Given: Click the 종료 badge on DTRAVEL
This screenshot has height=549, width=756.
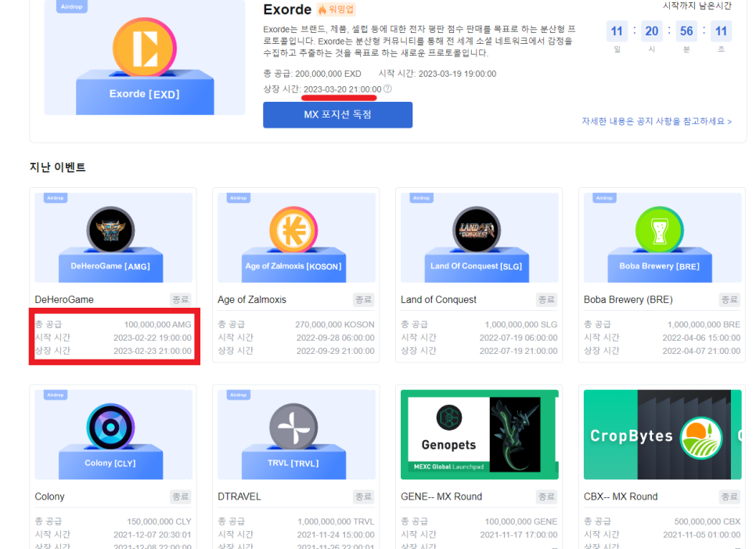Looking at the screenshot, I should 364,497.
